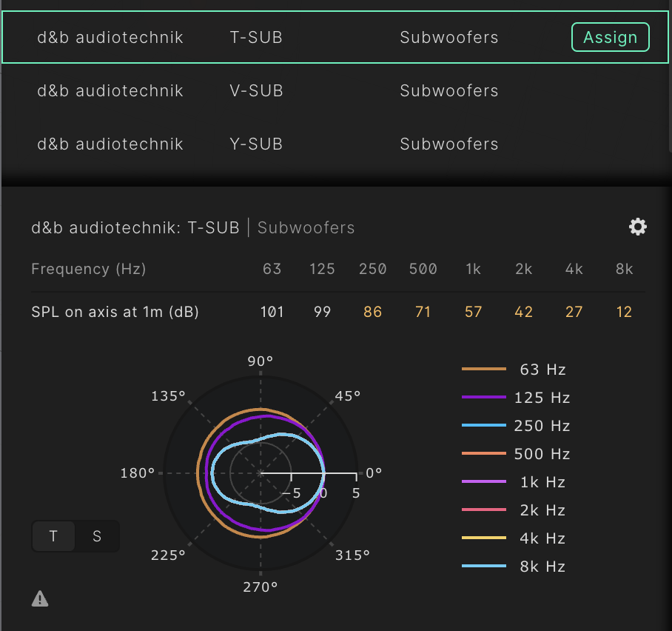This screenshot has width=672, height=631.
Task: Click the 45° label on polar plot
Action: click(348, 396)
